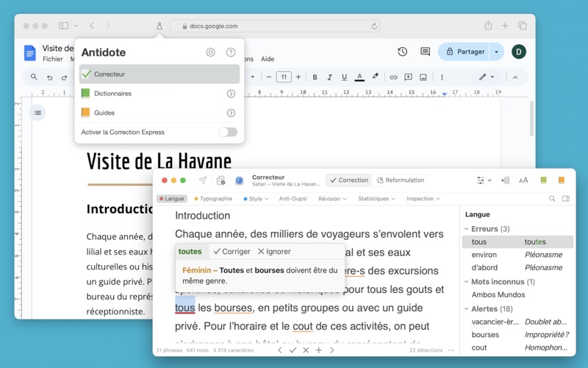Expand the Dictionnaires submenu arrow
Image resolution: width=588 pixels, height=368 pixels.
231,93
